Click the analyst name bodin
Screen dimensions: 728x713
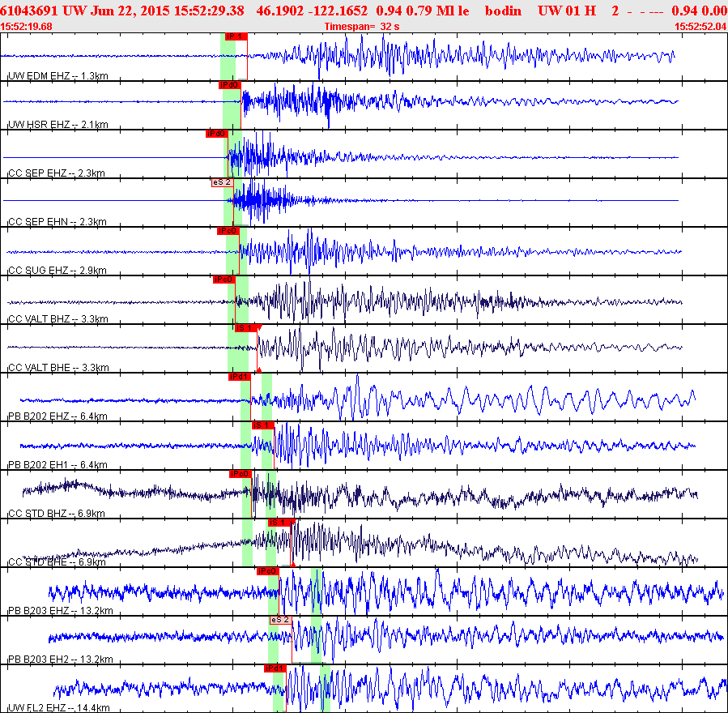pos(504,11)
